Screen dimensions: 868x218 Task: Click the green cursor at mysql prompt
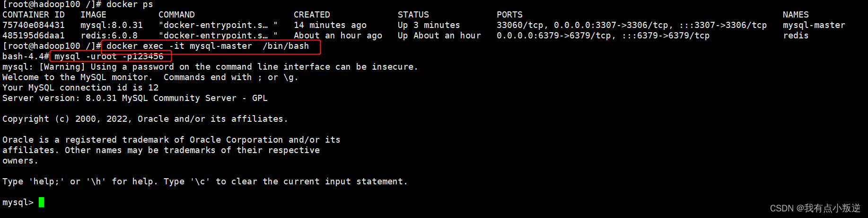point(41,202)
